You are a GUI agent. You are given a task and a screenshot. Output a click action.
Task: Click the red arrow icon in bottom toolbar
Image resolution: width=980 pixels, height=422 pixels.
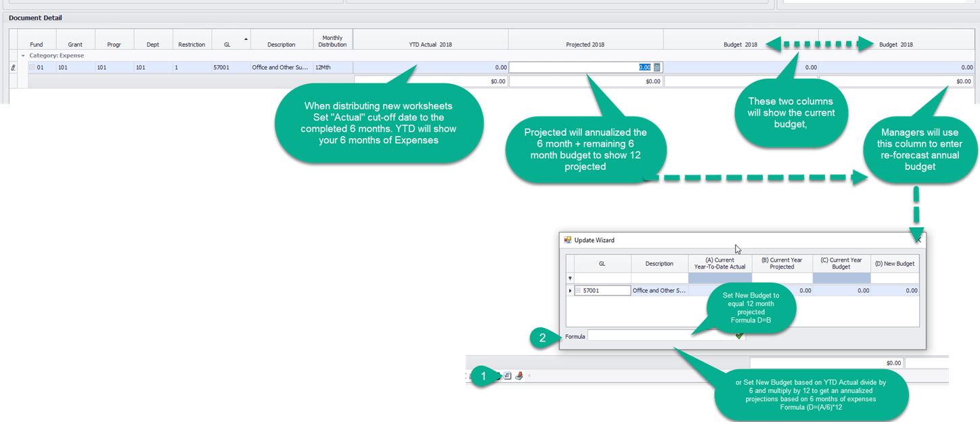(519, 376)
